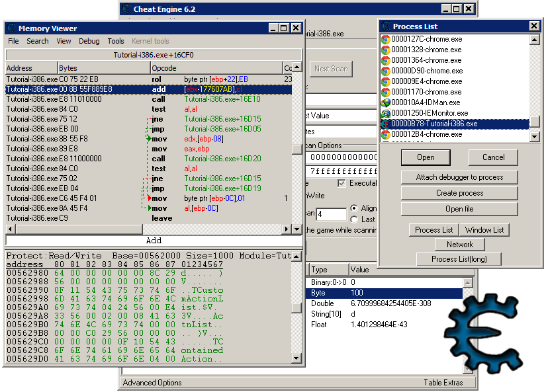
Task: Open the Debug menu
Action: [89, 41]
